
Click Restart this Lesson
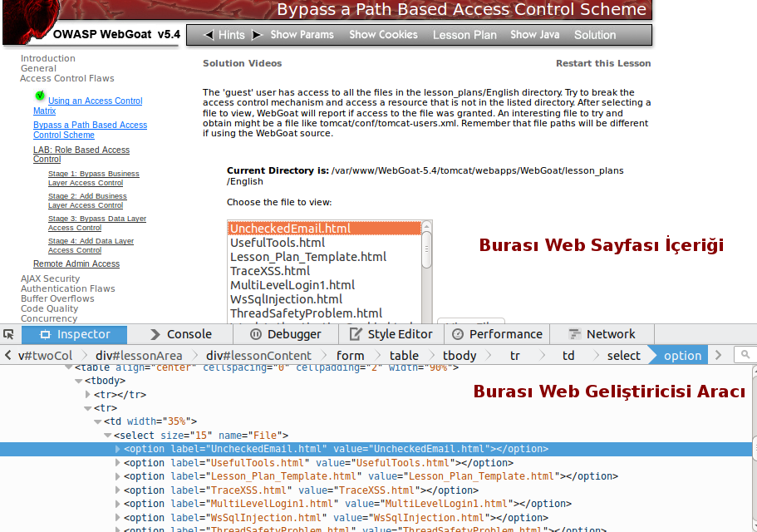coord(603,63)
